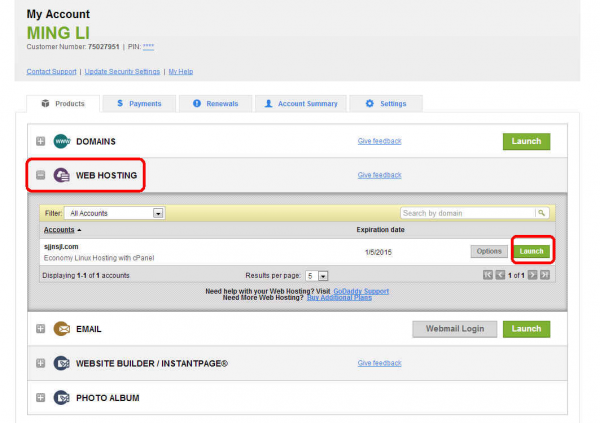Click the Webmail Login button

click(454, 328)
